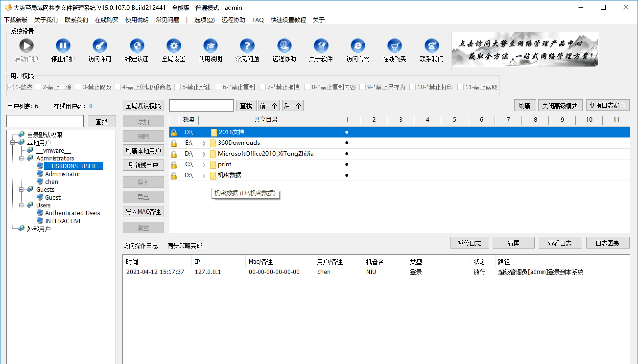Click the FAQ menu item
The height and width of the screenshot is (364, 638).
(x=258, y=20)
